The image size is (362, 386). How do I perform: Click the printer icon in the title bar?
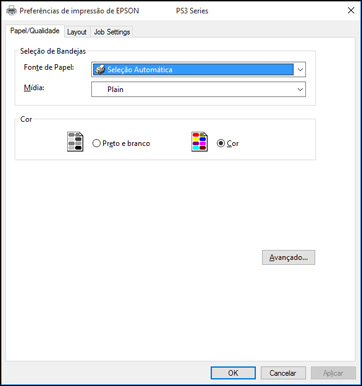(12, 11)
